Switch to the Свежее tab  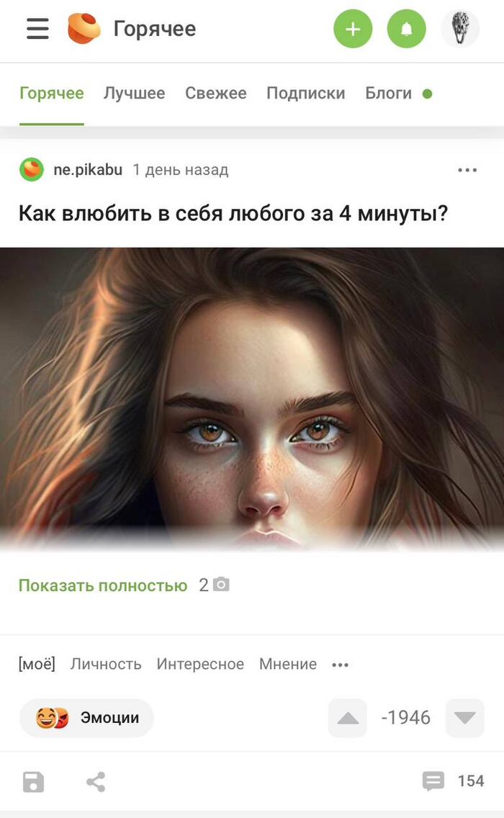point(216,93)
